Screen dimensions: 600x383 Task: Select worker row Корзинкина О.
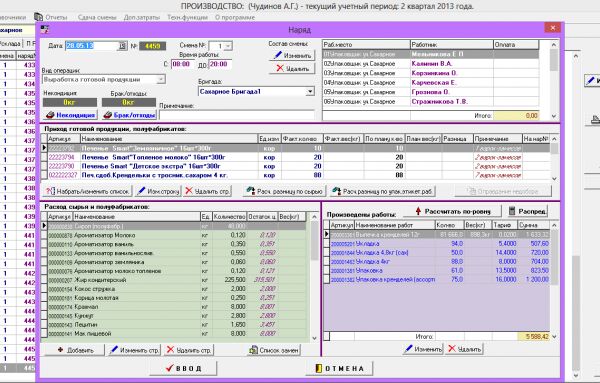(x=430, y=73)
